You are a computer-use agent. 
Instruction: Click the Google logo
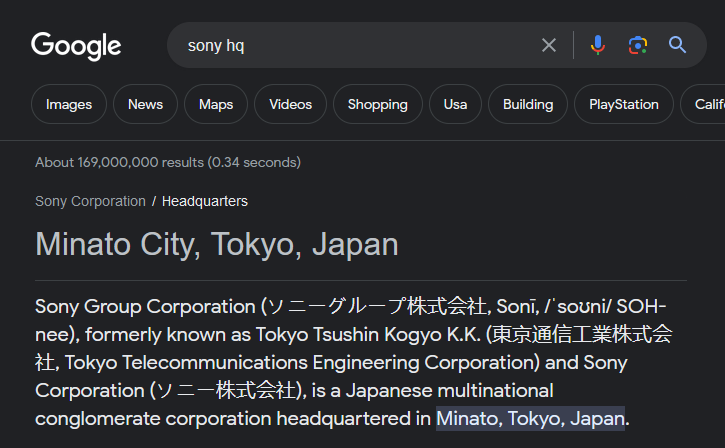click(76, 46)
